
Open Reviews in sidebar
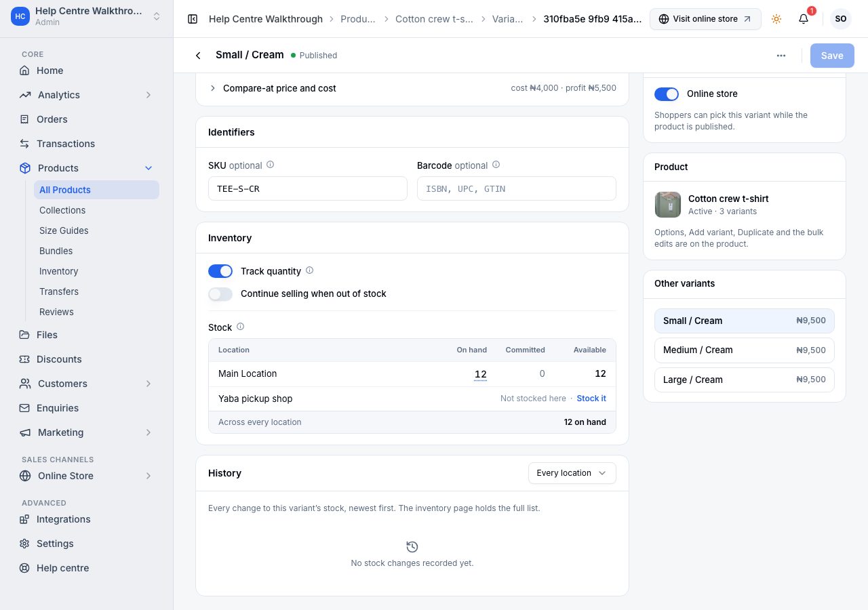coord(96,312)
